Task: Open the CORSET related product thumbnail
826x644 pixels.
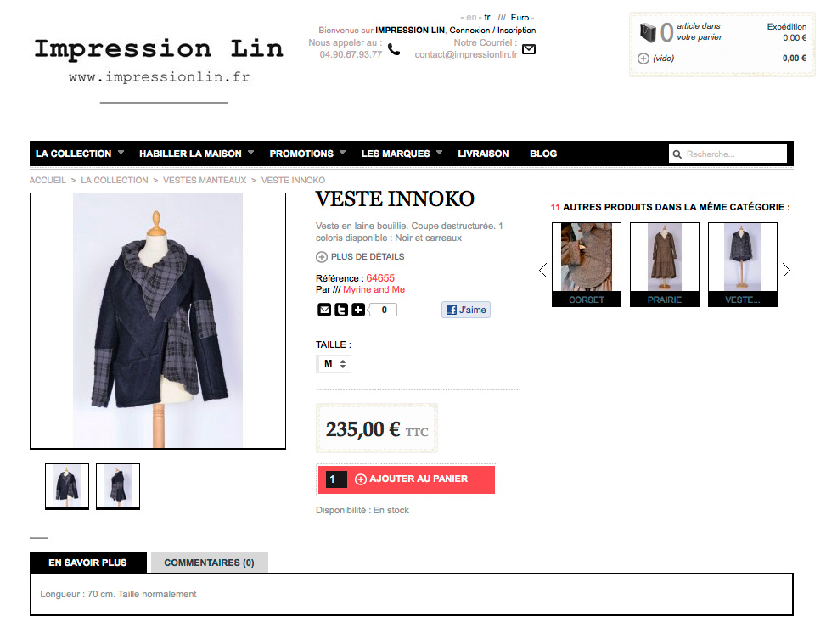Action: click(x=587, y=265)
